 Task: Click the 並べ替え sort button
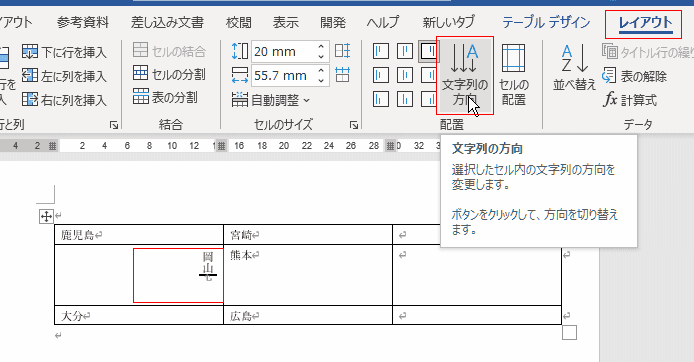coord(574,67)
